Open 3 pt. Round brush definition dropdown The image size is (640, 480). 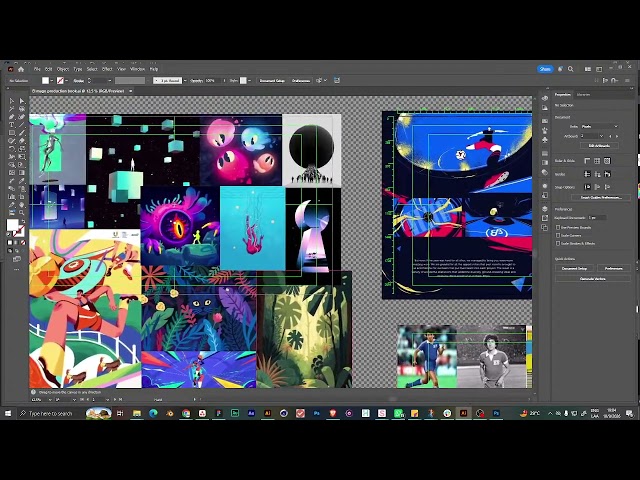185,80
